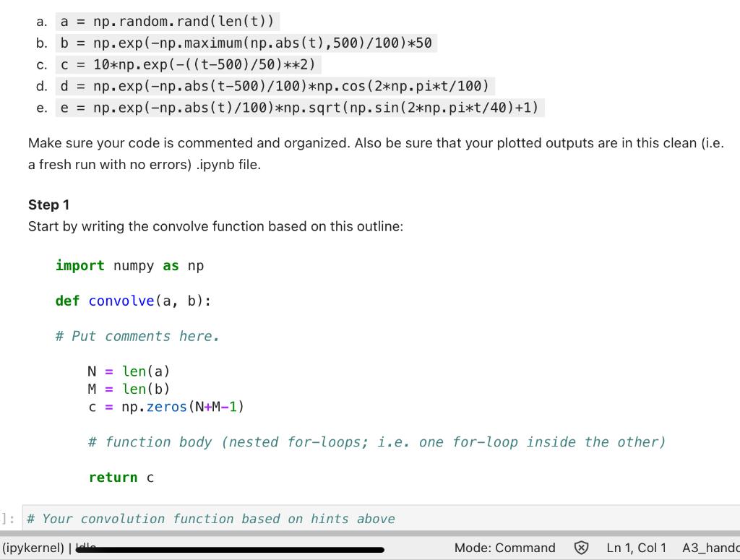The image size is (740, 560).
Task: Click the import numpy as np line
Action: click(x=129, y=265)
